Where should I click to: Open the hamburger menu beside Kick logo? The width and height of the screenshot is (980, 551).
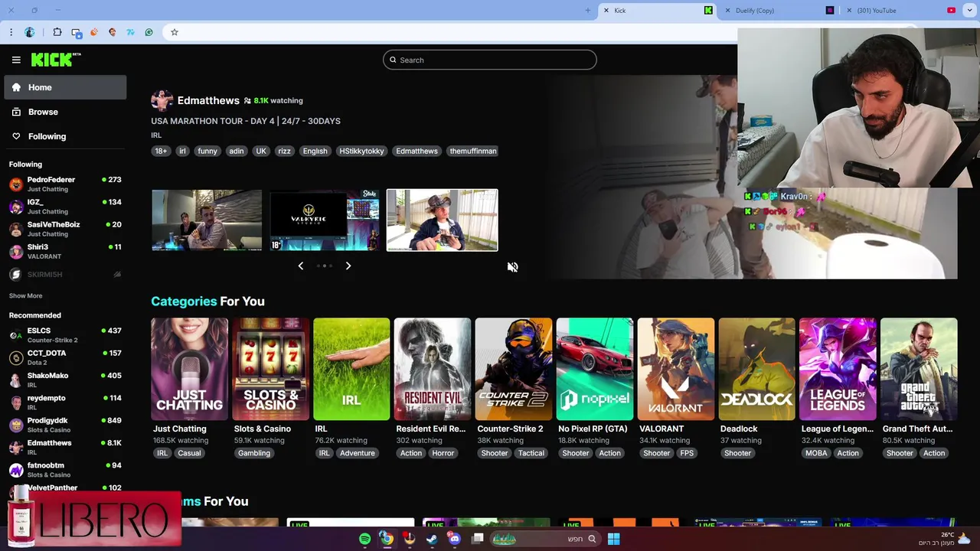[x=16, y=60]
